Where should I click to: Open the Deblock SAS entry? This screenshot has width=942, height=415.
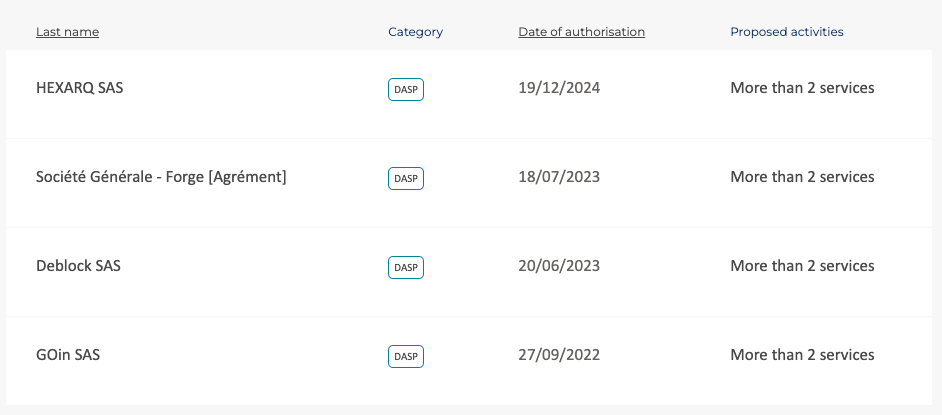coord(78,265)
